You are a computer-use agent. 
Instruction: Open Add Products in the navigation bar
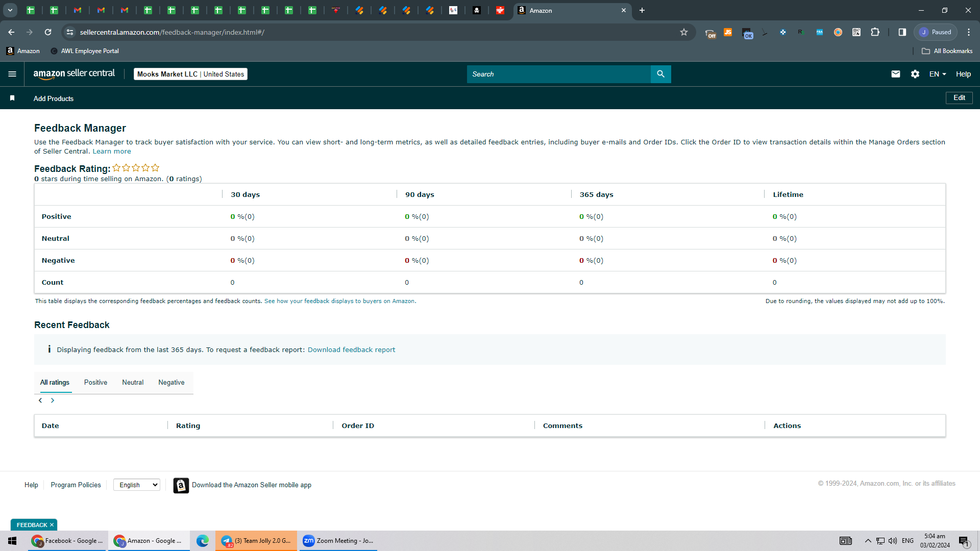coord(54,98)
